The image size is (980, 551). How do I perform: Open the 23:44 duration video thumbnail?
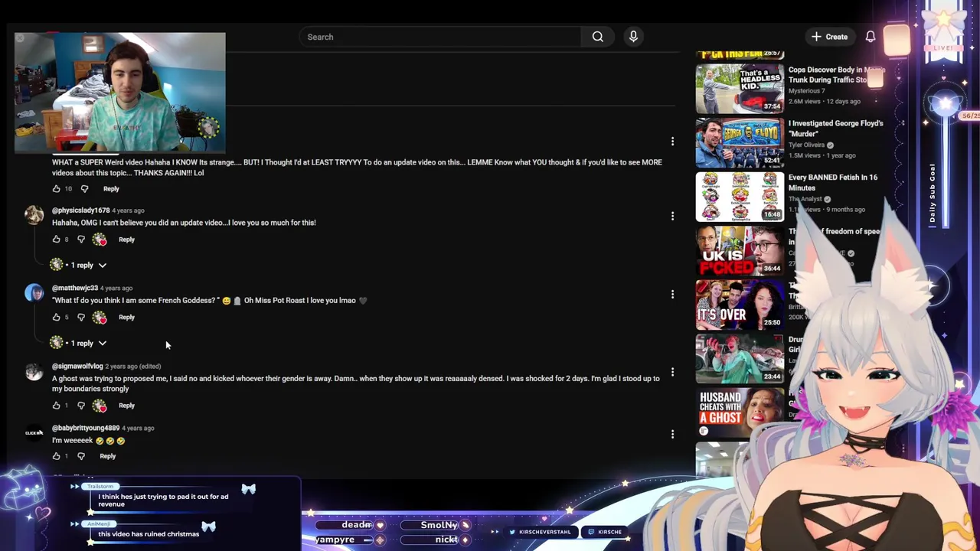coord(740,358)
